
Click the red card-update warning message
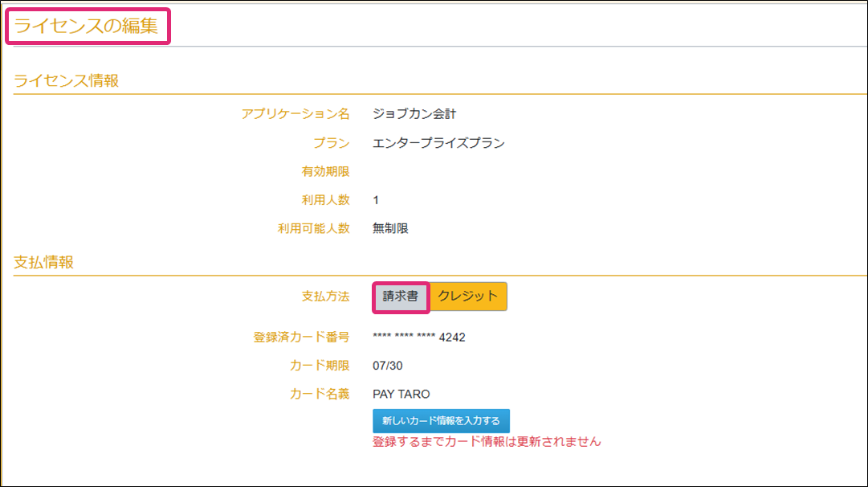[487, 441]
